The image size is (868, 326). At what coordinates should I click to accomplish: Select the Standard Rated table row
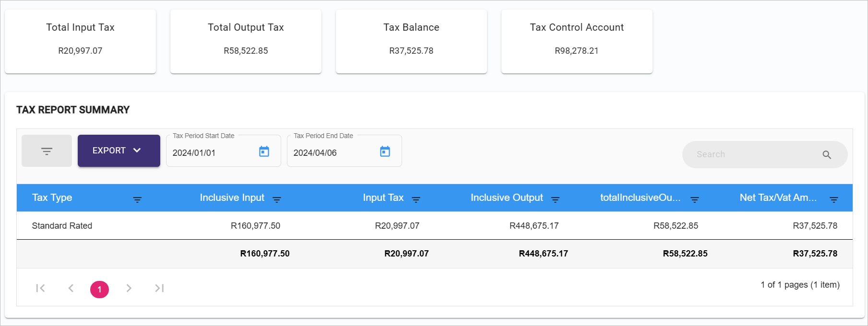[x=62, y=226]
